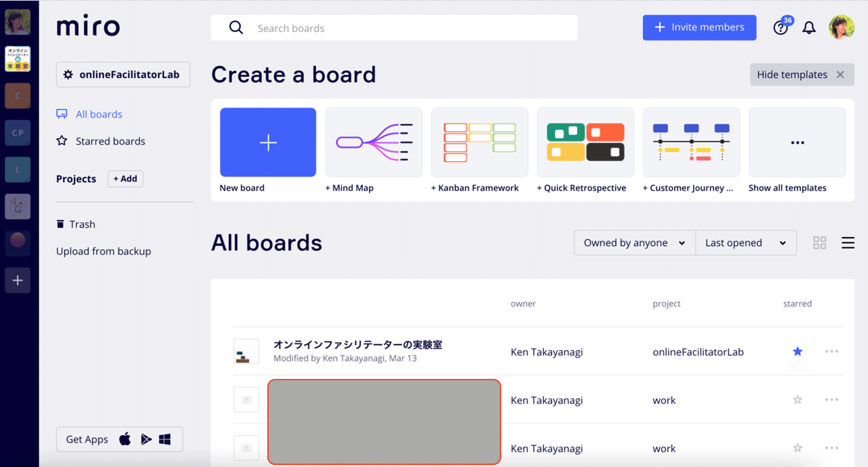Open オンラインファシリテーターの実験室 board title

358,345
